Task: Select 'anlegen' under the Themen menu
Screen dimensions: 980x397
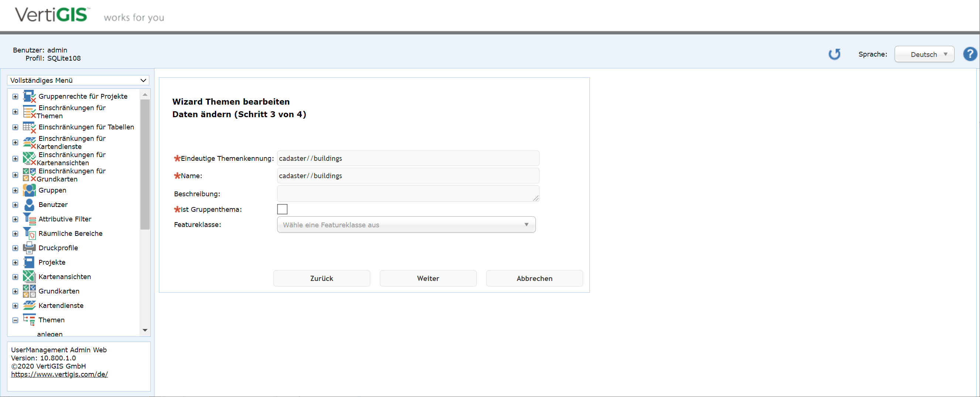Action: point(50,334)
